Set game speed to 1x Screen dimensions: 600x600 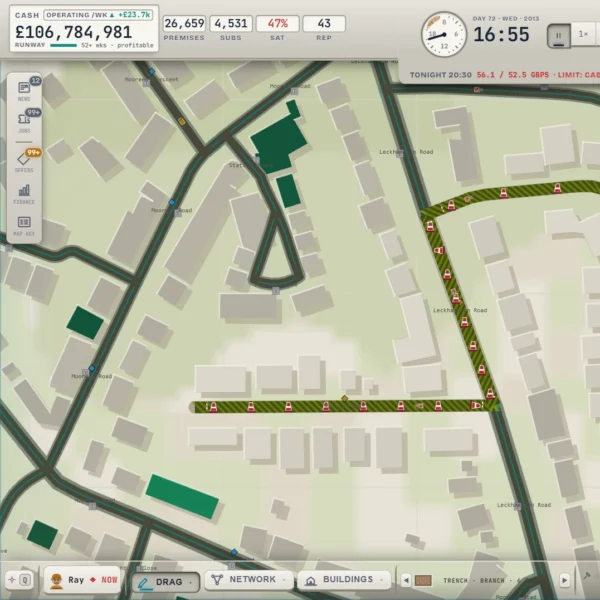point(583,34)
